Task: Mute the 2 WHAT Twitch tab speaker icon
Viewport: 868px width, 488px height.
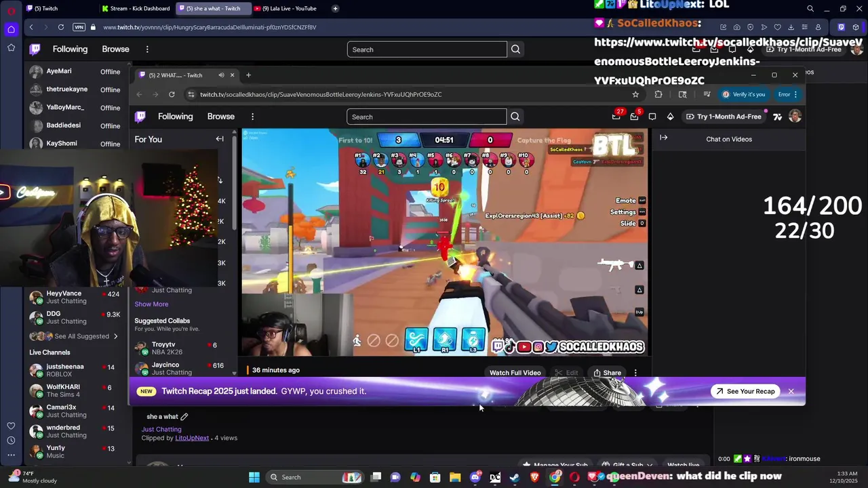Action: 221,75
